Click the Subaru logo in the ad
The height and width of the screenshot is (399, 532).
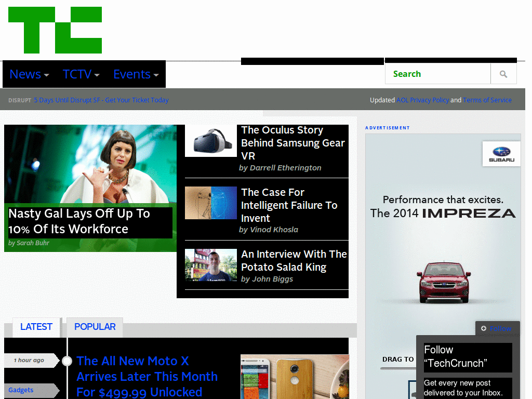(501, 153)
